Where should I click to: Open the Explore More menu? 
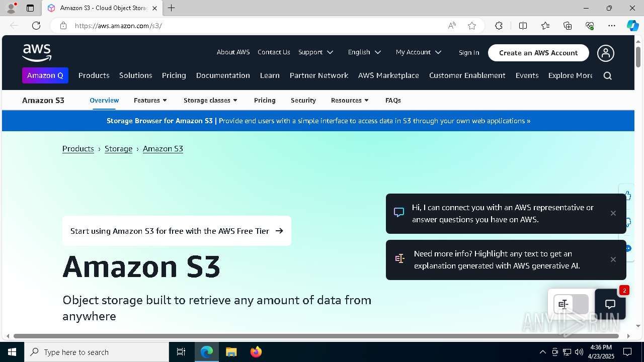coord(571,75)
